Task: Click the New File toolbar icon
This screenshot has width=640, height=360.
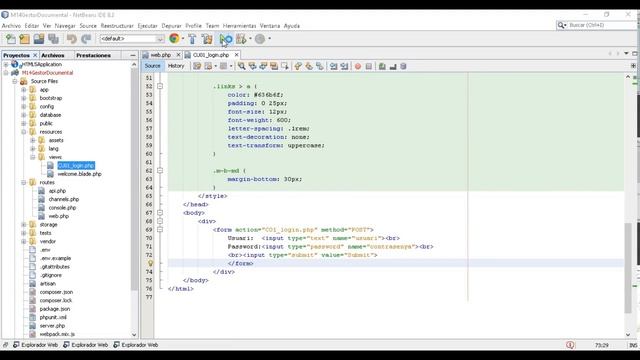Action: click(11, 39)
